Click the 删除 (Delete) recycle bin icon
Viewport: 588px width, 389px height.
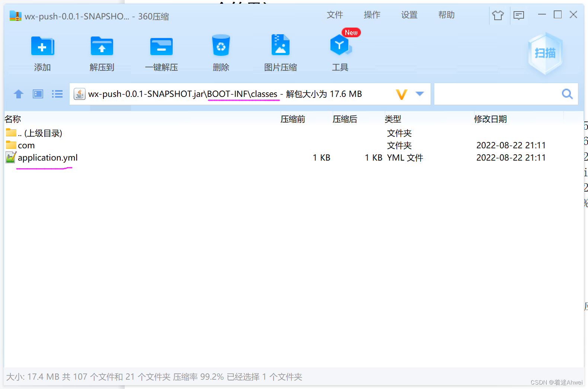221,46
